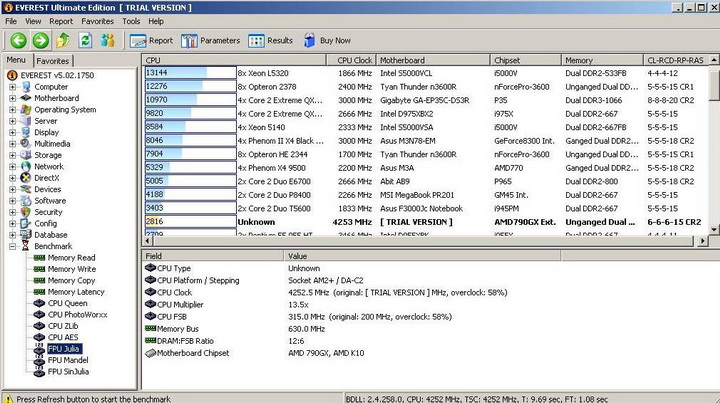
Task: Open the Favorites menu
Action: point(97,21)
